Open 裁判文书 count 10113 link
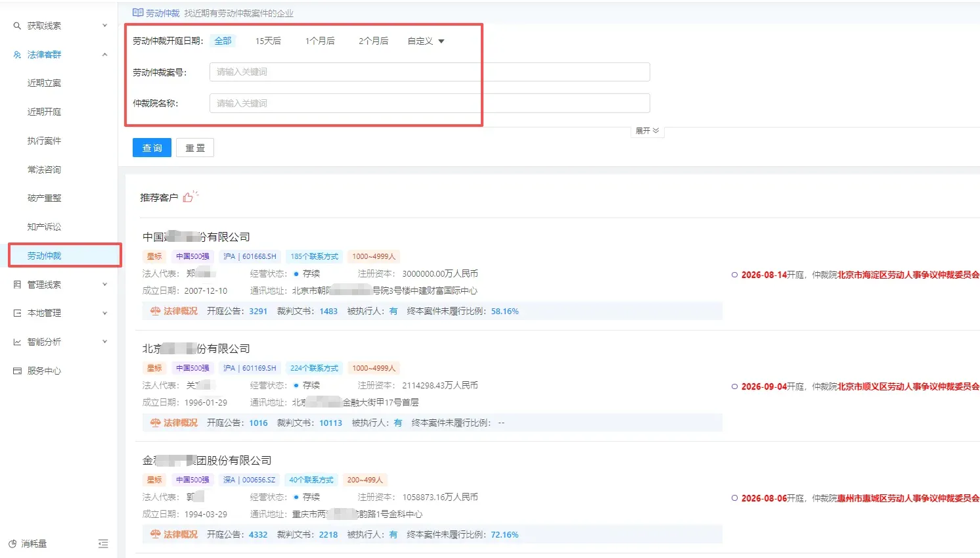980x558 pixels. click(x=330, y=423)
